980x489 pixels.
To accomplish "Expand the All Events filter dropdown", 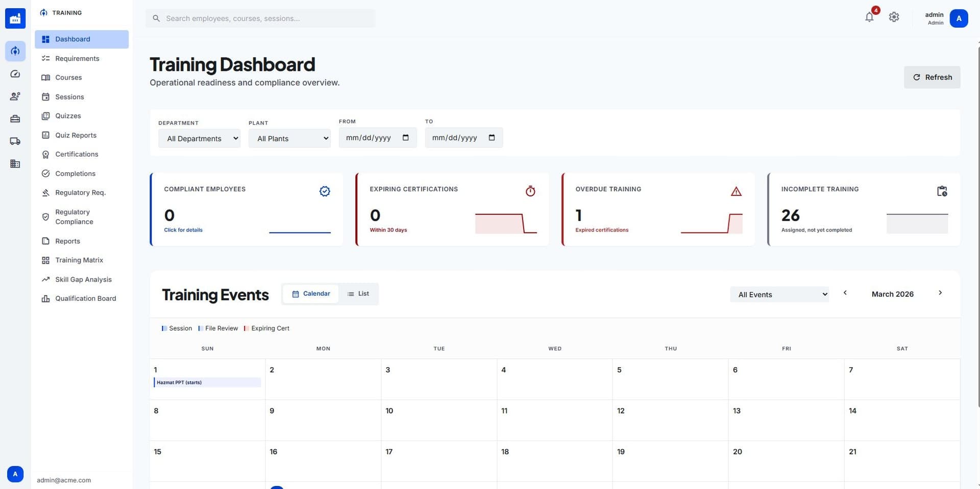I will tap(779, 294).
